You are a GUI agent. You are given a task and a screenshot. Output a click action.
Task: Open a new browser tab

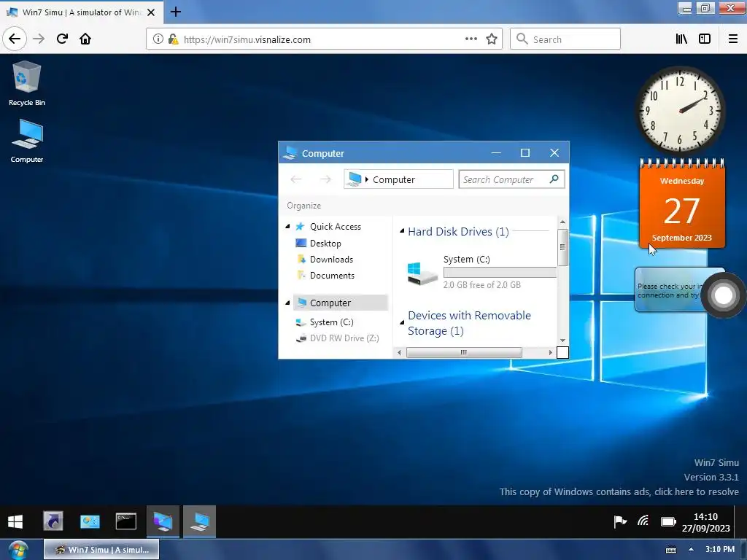coord(176,12)
